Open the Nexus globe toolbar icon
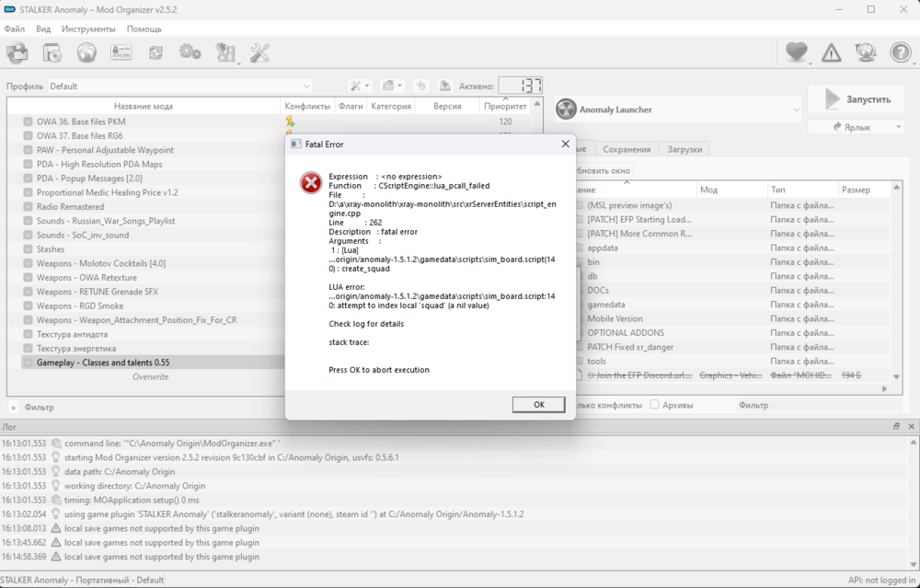This screenshot has height=588, width=920. tap(86, 53)
